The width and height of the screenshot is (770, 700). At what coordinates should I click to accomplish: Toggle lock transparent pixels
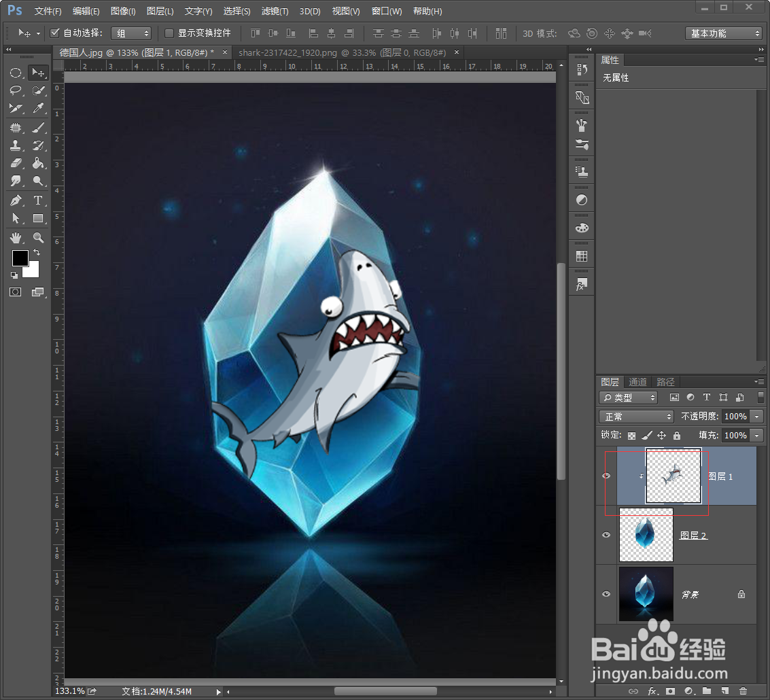coord(631,436)
